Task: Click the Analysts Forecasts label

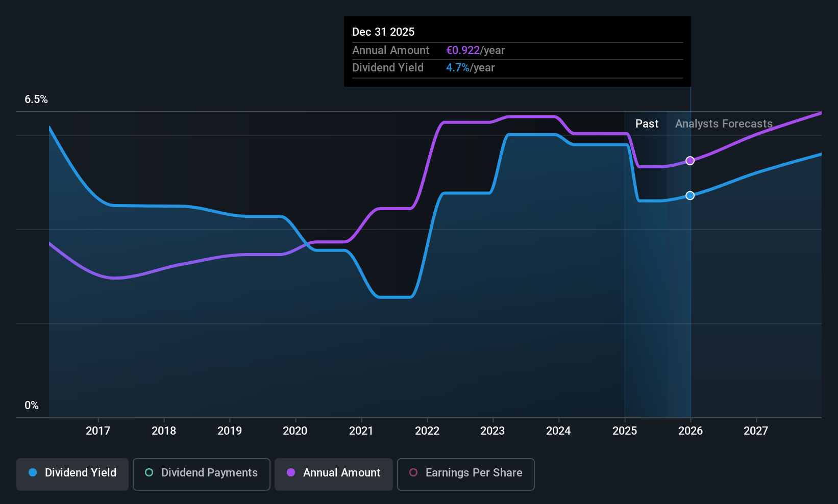Action: point(724,124)
